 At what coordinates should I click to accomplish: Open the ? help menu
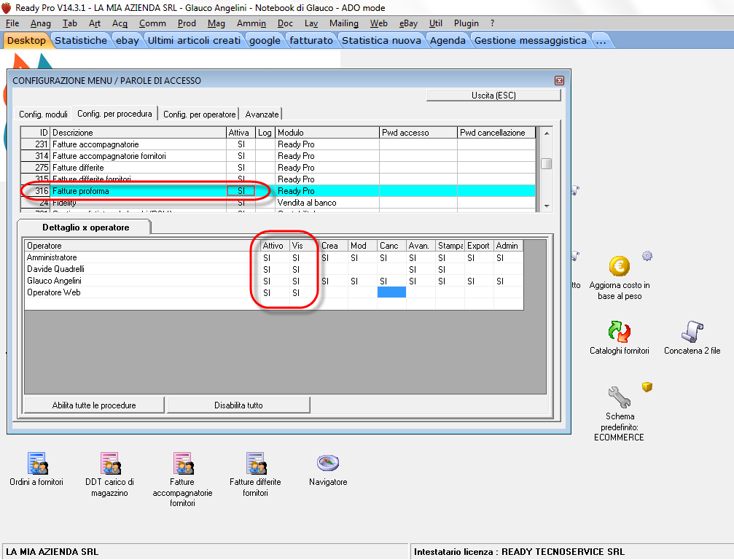[x=492, y=23]
